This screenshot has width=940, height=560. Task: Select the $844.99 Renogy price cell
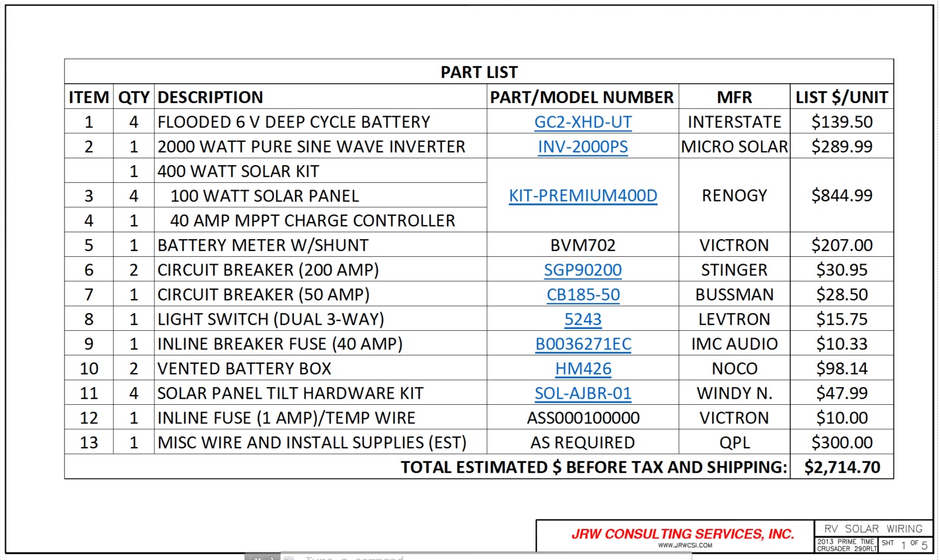[842, 195]
